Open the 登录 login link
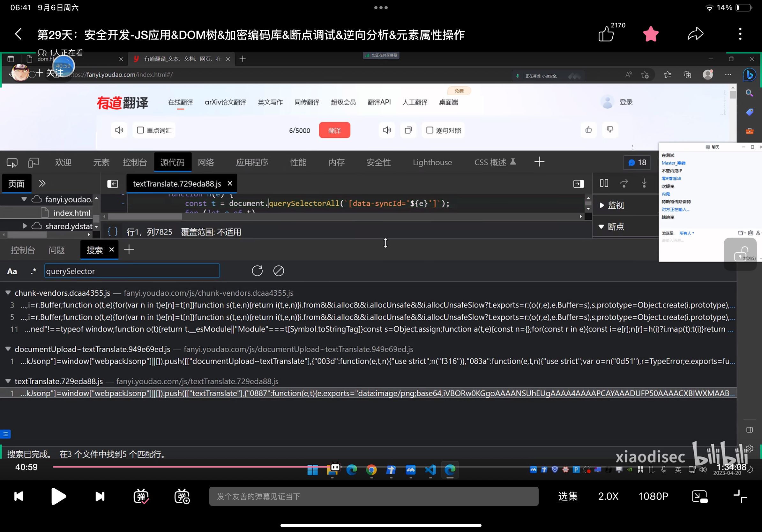The height and width of the screenshot is (532, 762). (x=626, y=102)
